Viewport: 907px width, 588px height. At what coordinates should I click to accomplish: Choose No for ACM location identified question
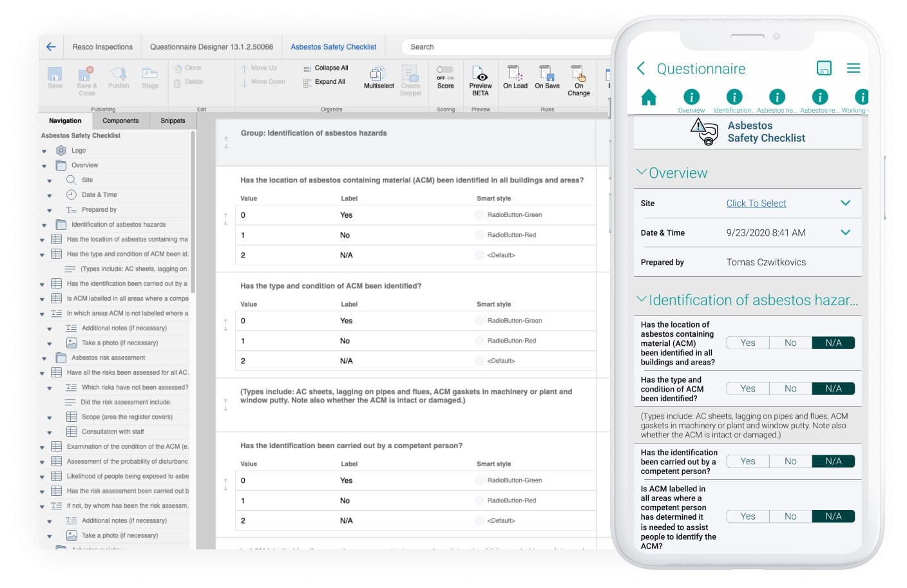tap(790, 343)
